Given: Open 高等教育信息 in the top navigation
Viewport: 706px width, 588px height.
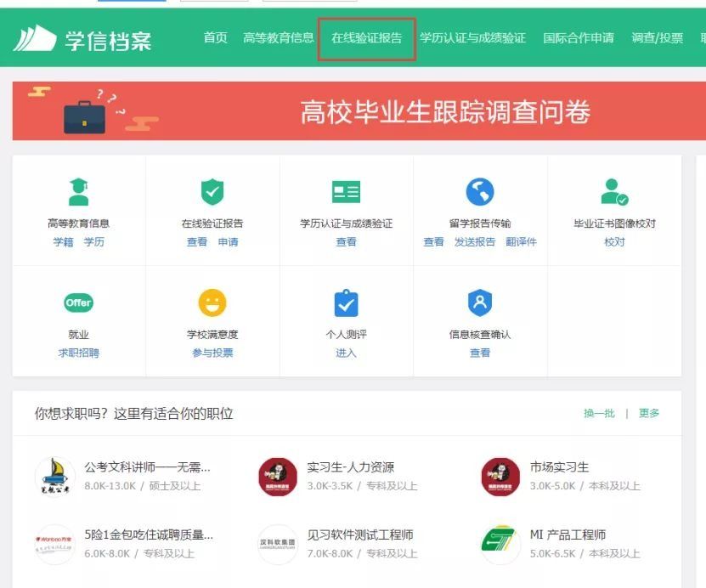Looking at the screenshot, I should [279, 38].
